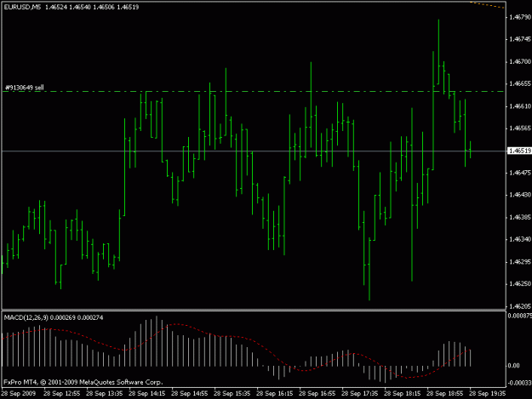Viewport: 532px width, 399px height.
Task: Click the 1.46430 price axis label
Action: pos(520,195)
